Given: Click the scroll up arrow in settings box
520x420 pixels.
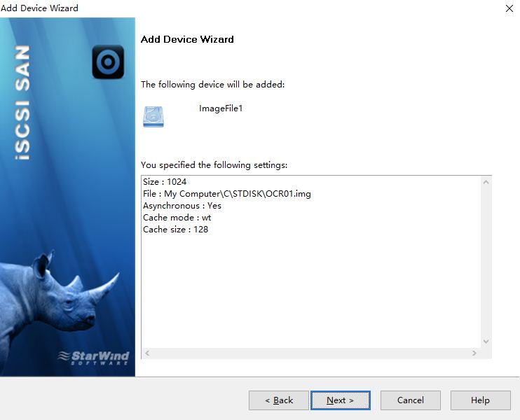Looking at the screenshot, I should coord(486,182).
